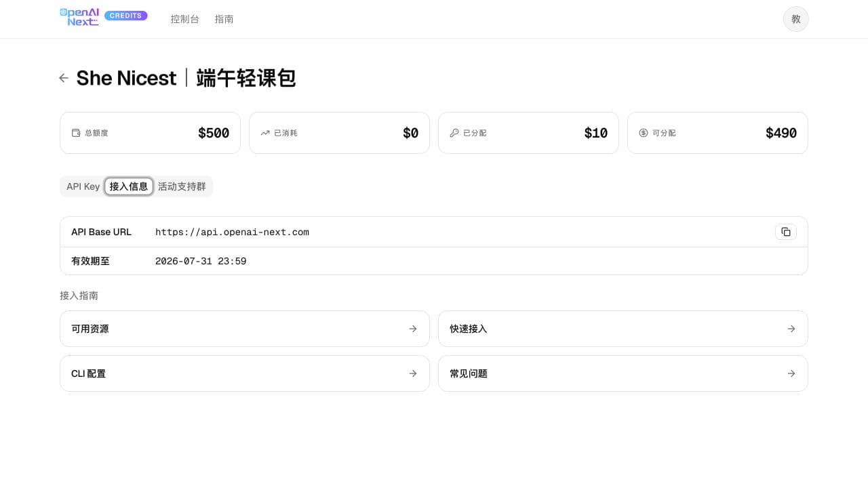868x488 pixels.
Task: Click the 有效期至 label
Action: [90, 261]
